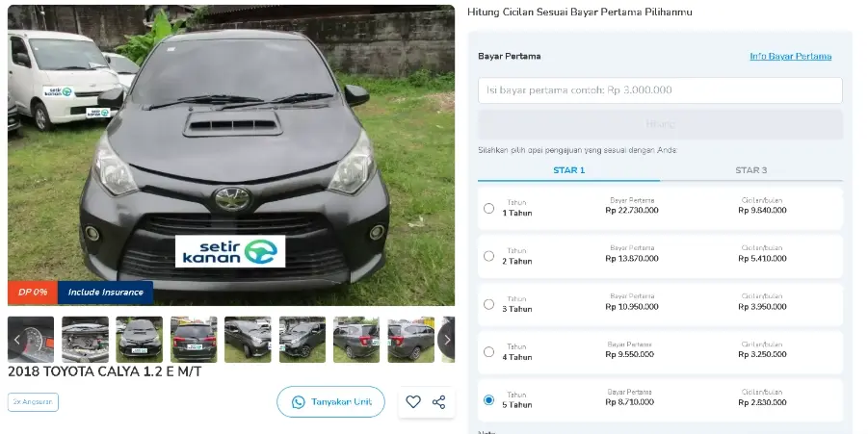
Task: Click previous thumbnail arrow
Action: [17, 340]
